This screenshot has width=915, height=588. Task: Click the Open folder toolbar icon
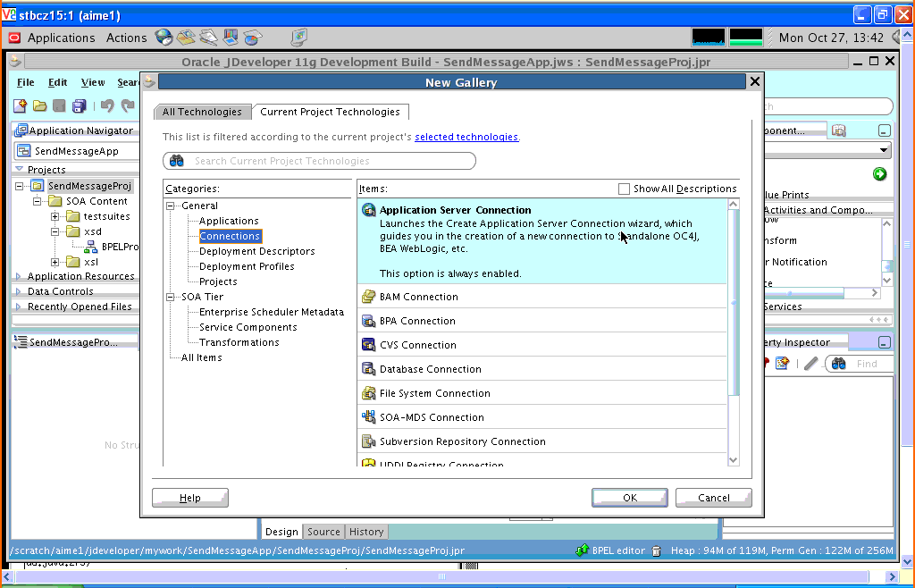point(39,105)
